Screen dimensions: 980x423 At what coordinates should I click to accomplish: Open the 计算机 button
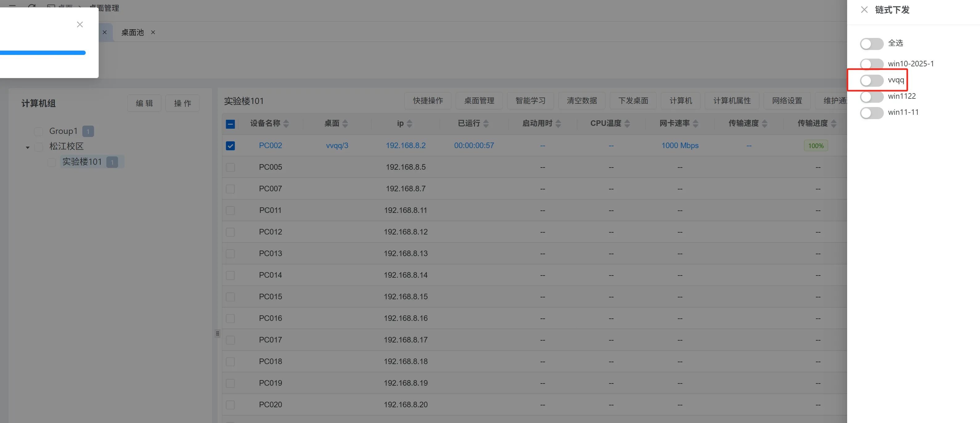[x=681, y=101]
